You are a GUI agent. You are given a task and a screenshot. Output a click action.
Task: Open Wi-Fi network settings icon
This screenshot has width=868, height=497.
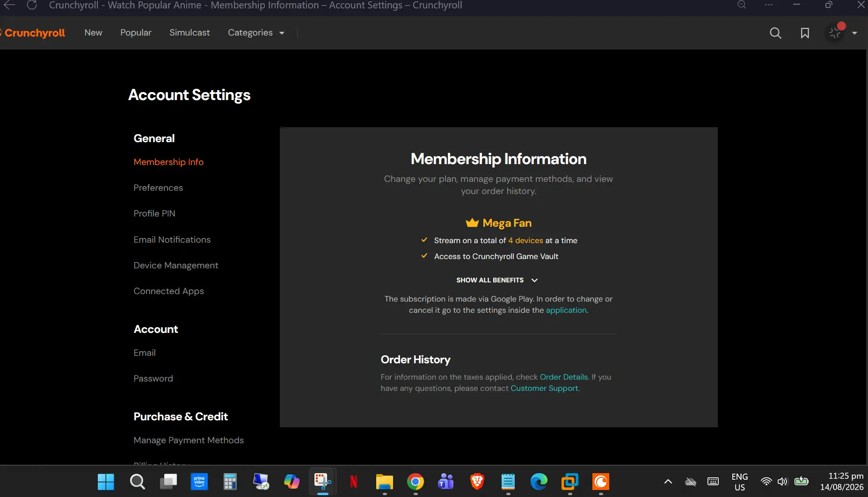click(766, 482)
